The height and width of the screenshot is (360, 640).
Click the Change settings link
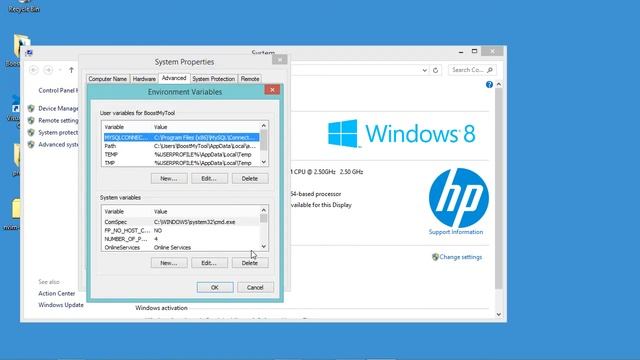pos(461,257)
